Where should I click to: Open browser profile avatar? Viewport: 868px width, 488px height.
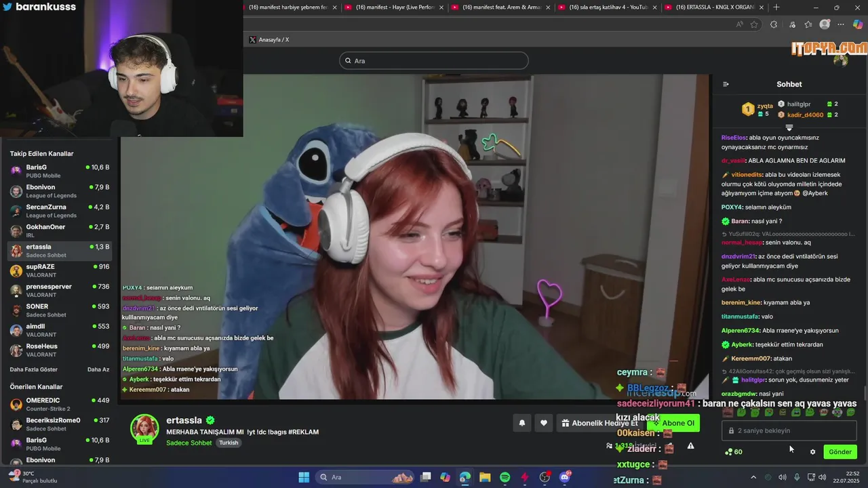825,24
